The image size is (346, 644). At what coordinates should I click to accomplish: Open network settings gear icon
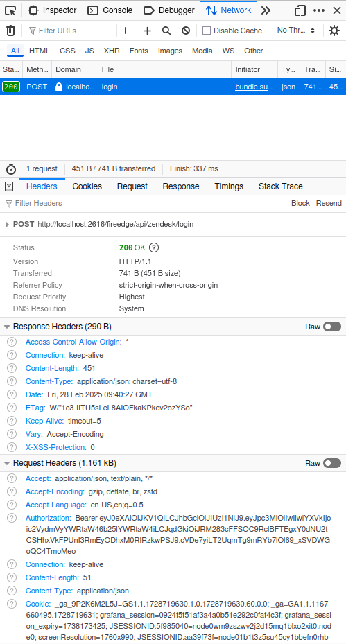pos(334,31)
